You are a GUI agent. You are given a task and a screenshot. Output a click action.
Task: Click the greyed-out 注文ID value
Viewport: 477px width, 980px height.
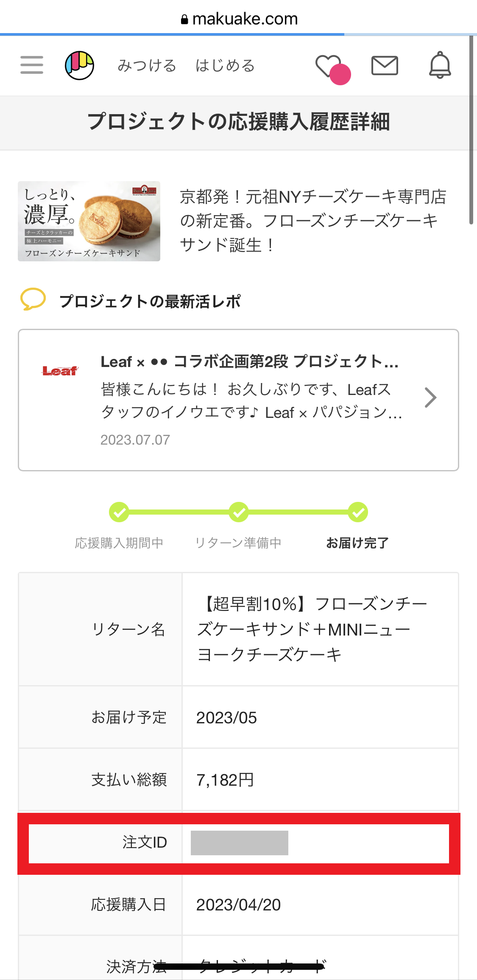pos(240,843)
